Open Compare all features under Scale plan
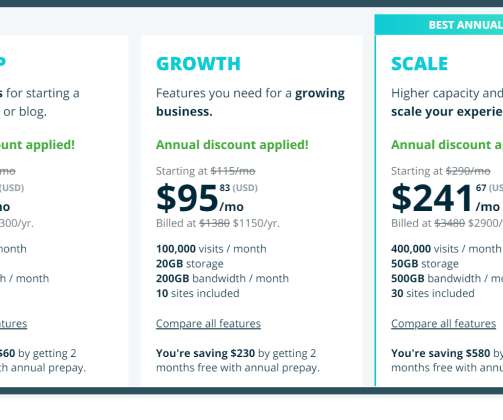Screen dimensions: 503x420 click(443, 323)
